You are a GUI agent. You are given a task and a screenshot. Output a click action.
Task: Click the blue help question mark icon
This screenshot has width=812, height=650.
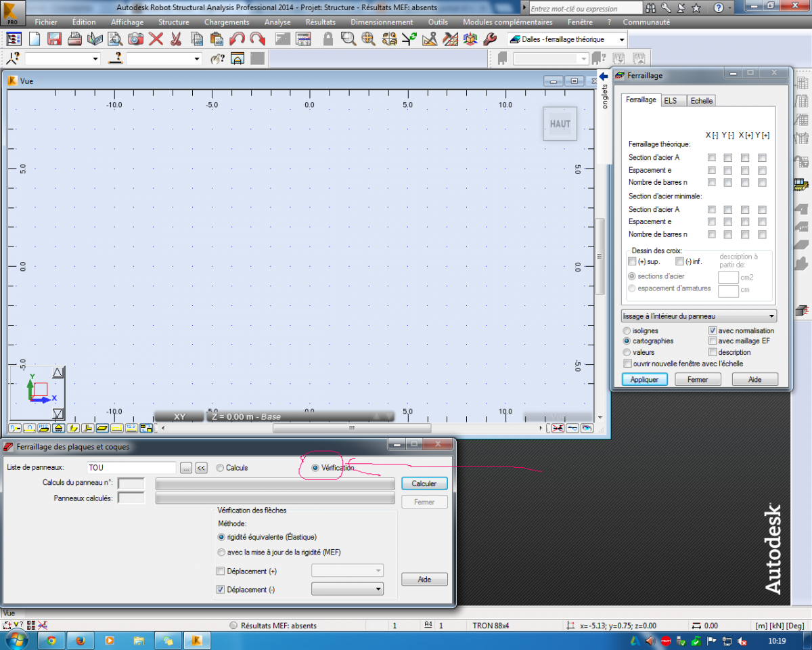[x=719, y=8]
